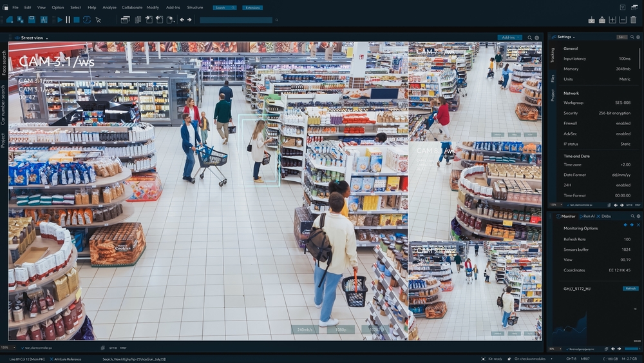The width and height of the screenshot is (644, 363).
Task: Open the Face search side tab
Action: point(4,63)
